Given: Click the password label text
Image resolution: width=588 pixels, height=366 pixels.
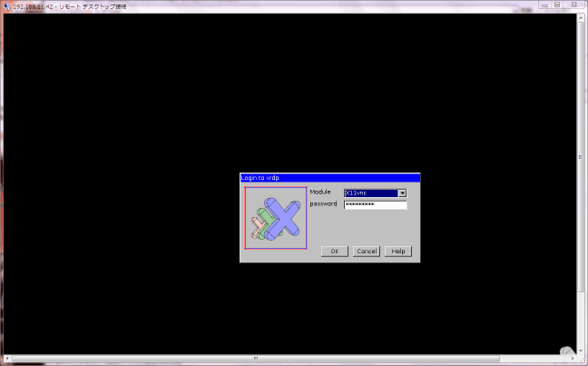Looking at the screenshot, I should point(323,203).
